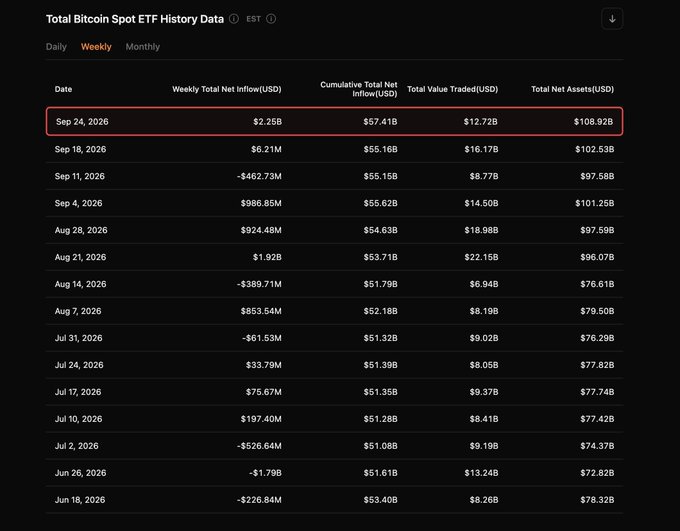Click Weekly Total Net Inflow(USD) header
This screenshot has width=680, height=531.
(x=227, y=89)
